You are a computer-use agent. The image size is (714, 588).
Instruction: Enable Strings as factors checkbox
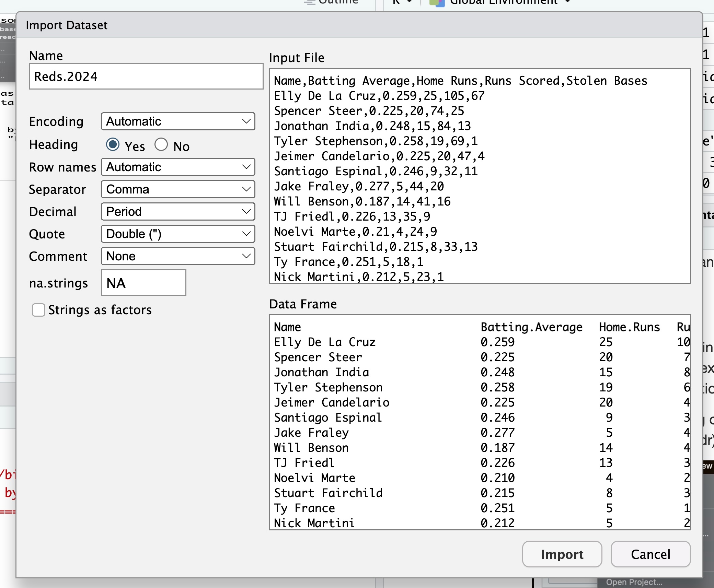[38, 310]
